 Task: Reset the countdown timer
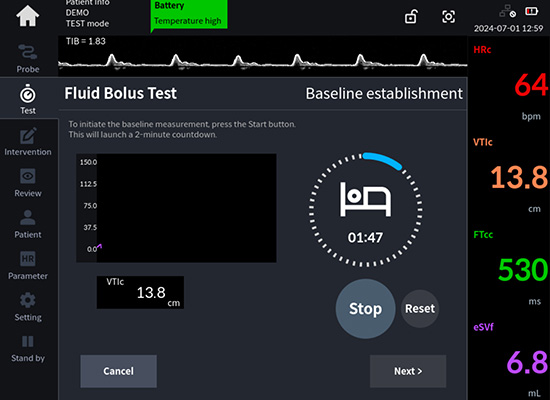click(x=420, y=309)
